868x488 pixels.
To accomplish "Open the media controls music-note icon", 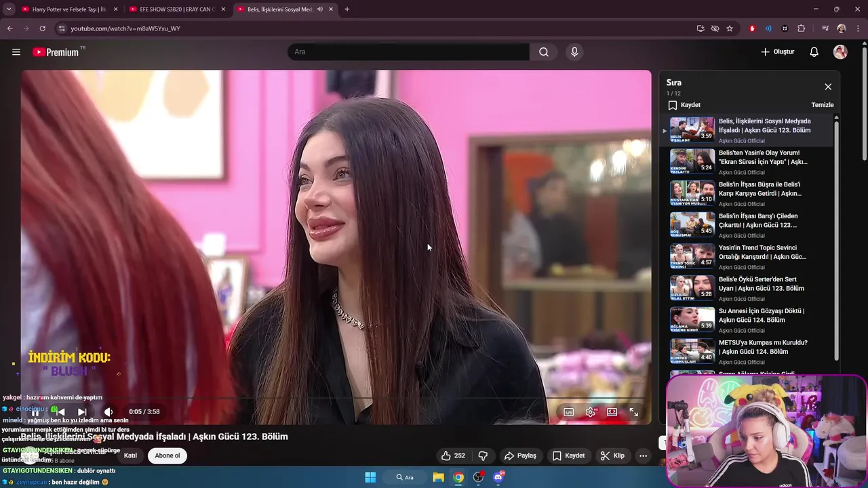I will point(825,28).
